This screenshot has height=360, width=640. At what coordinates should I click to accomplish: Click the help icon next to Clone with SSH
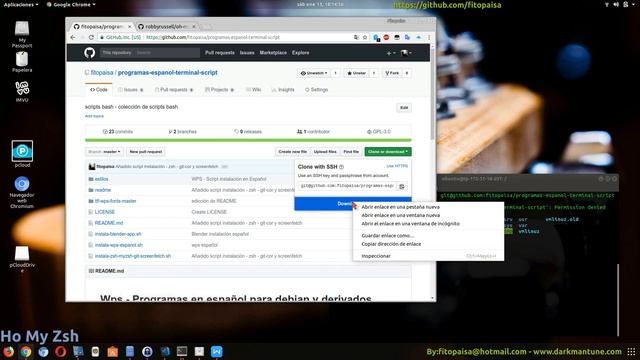point(341,167)
